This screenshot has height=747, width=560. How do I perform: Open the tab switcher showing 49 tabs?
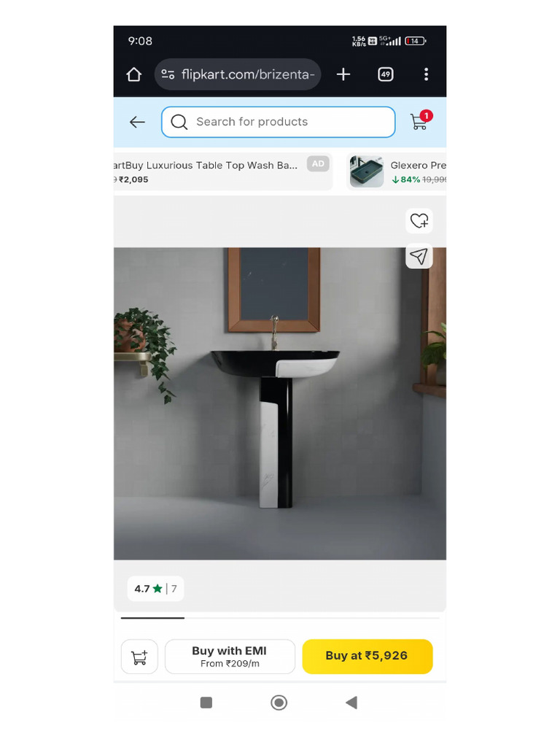pos(385,74)
